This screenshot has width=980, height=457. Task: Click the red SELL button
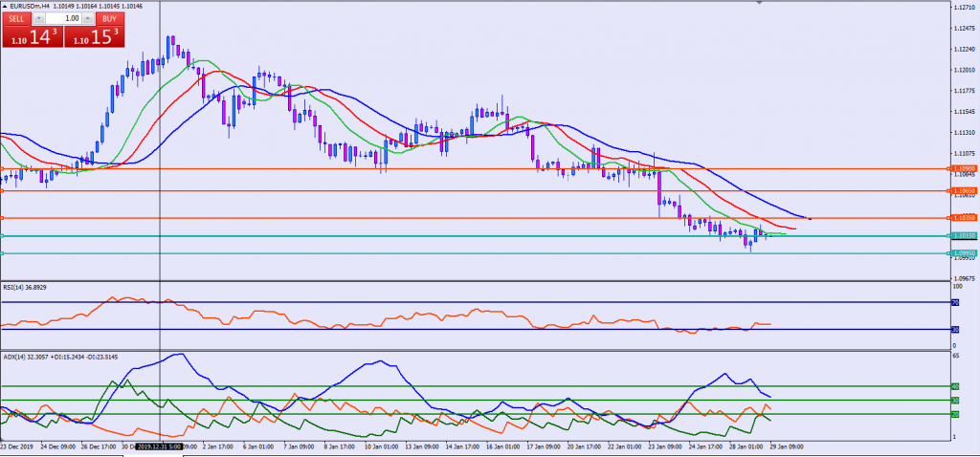pyautogui.click(x=14, y=18)
